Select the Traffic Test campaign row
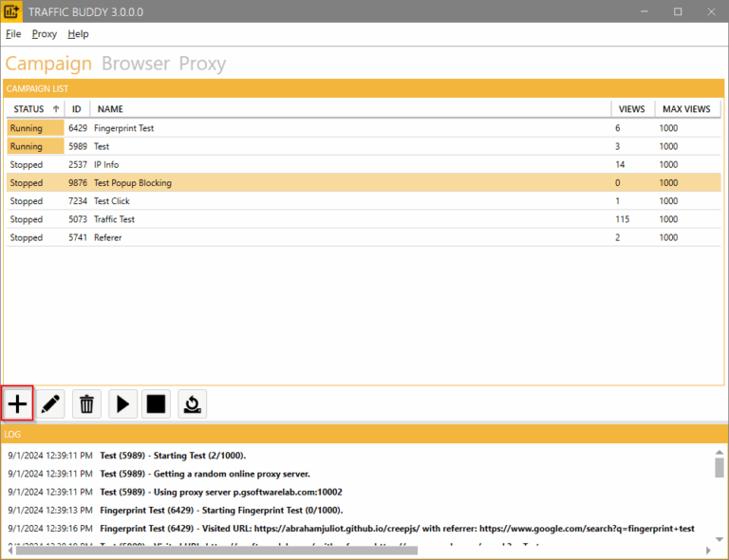The height and width of the screenshot is (560, 729). coord(114,219)
